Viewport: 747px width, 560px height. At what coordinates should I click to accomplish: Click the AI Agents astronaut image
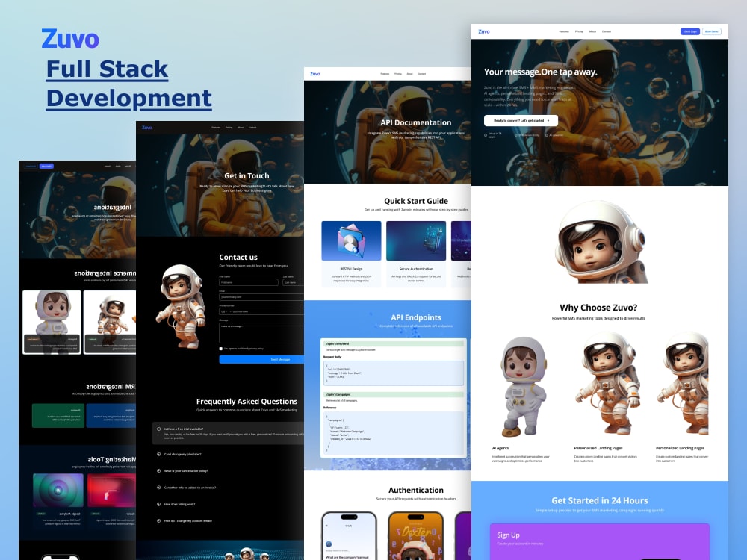[x=523, y=387]
